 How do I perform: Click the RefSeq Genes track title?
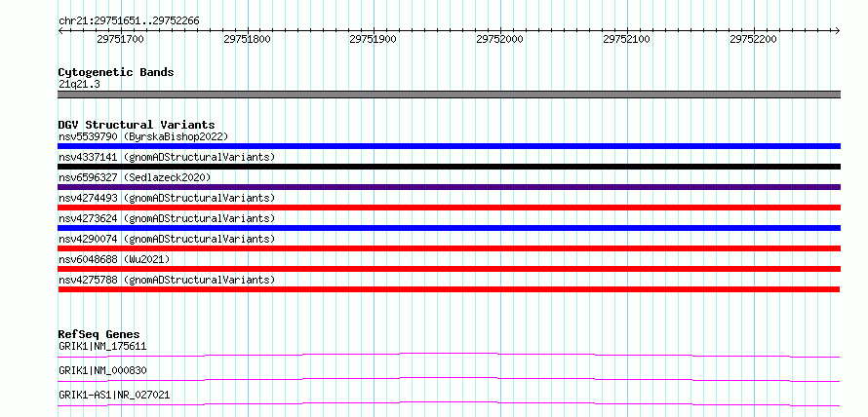coord(99,334)
